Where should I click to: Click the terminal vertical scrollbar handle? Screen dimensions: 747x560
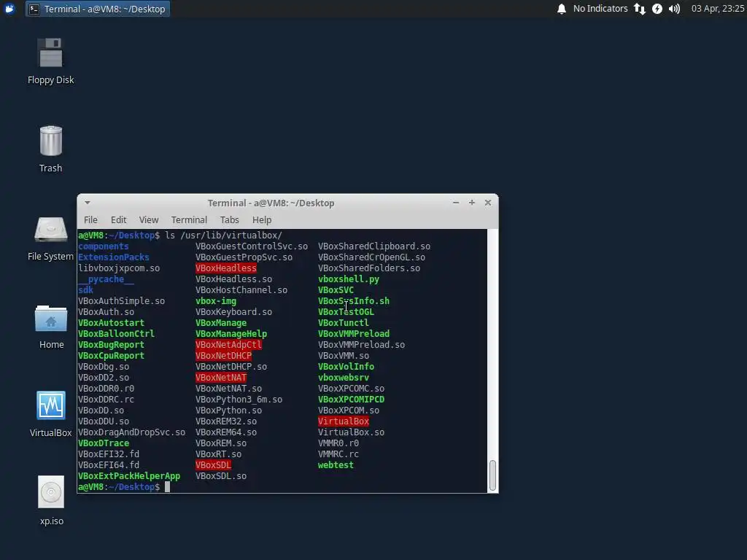coord(492,475)
